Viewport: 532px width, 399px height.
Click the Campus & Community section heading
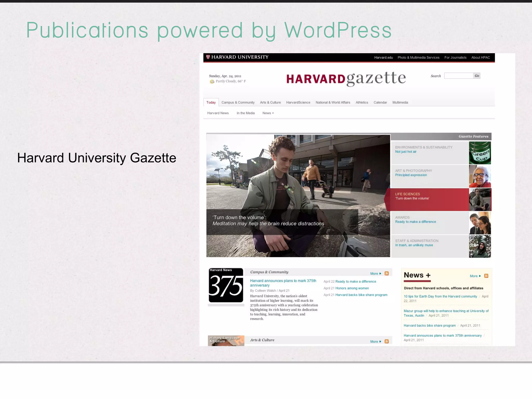(269, 272)
